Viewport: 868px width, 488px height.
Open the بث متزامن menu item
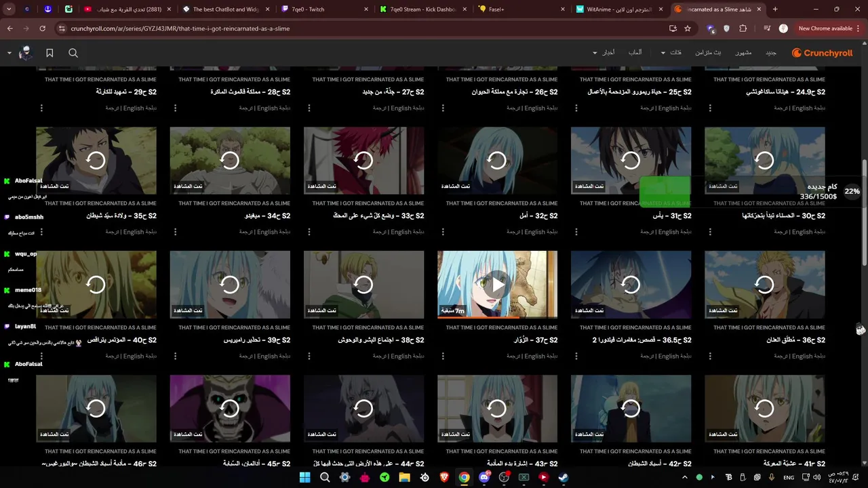708,53
